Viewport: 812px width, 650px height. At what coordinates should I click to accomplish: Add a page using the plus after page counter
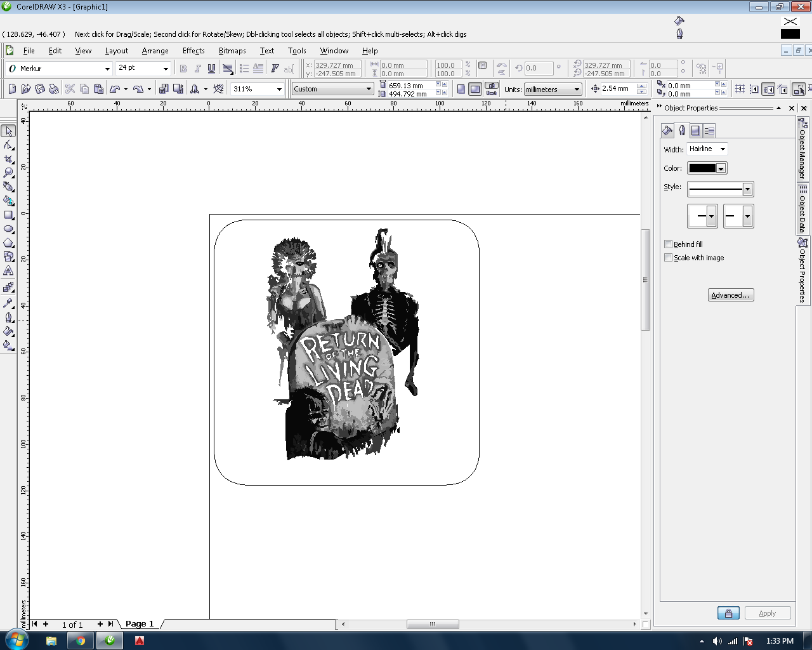(100, 624)
